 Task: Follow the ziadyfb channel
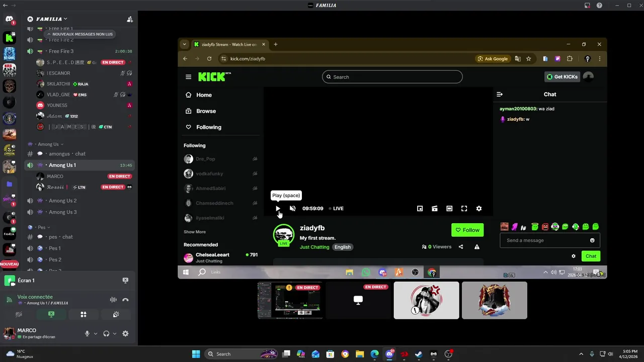click(467, 230)
